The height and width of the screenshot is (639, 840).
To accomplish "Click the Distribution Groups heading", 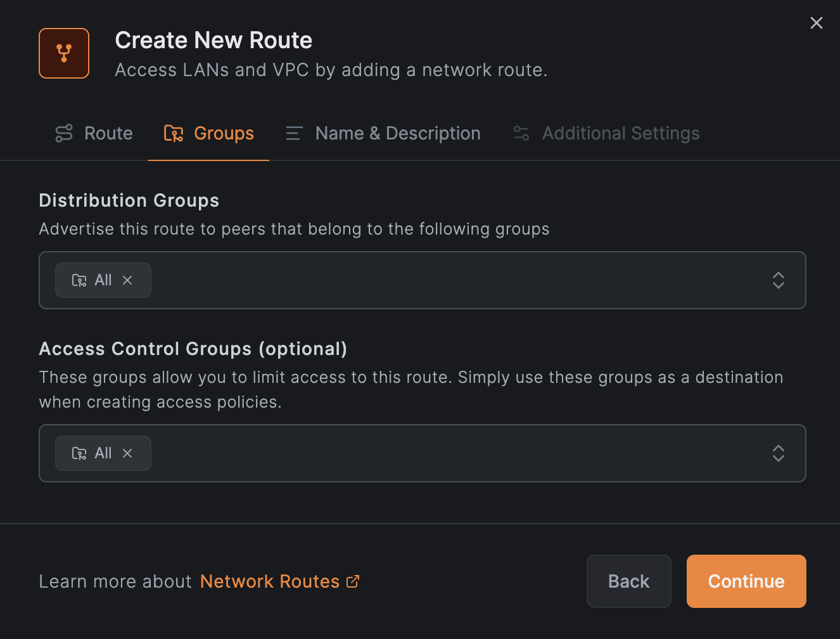I will click(129, 200).
